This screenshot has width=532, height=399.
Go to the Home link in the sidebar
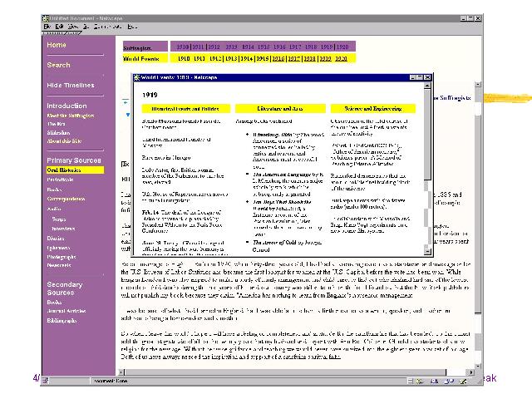pos(57,45)
